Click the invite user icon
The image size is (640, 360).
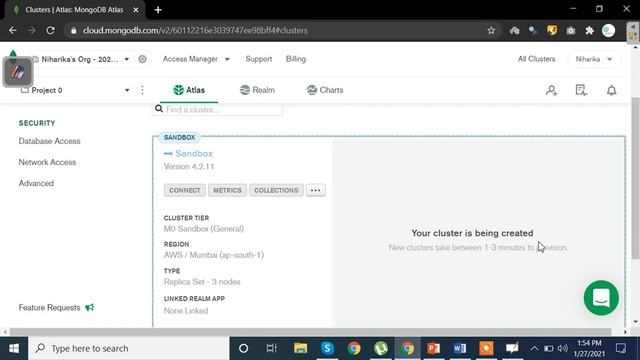click(x=551, y=90)
